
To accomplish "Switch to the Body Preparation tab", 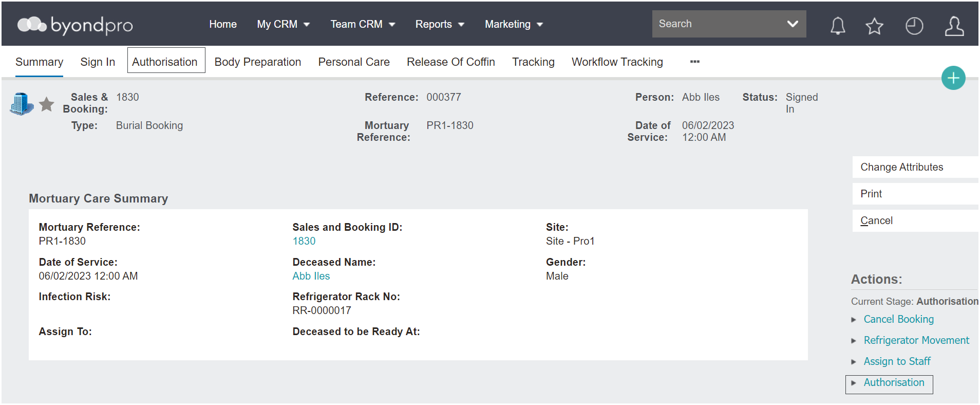I will [x=258, y=62].
